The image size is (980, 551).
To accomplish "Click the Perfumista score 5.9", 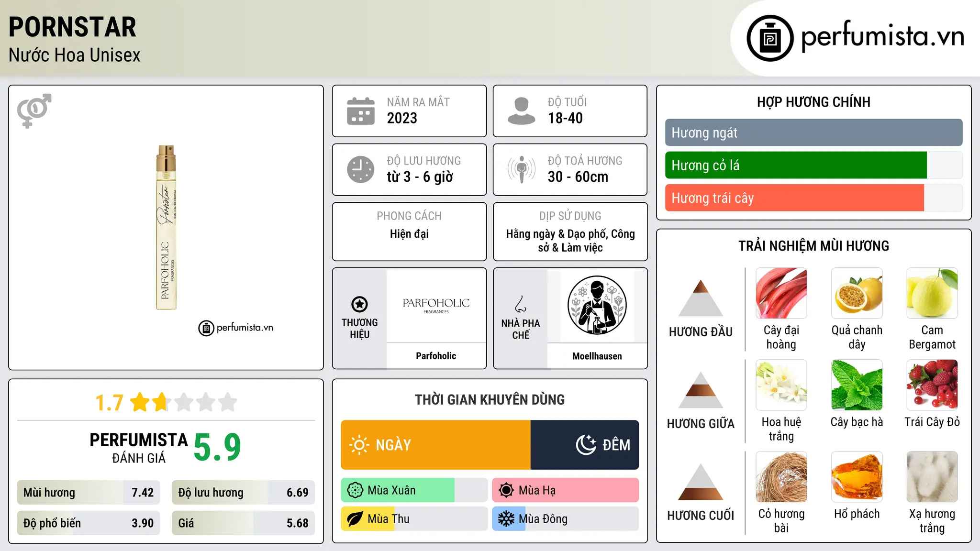I will click(217, 447).
